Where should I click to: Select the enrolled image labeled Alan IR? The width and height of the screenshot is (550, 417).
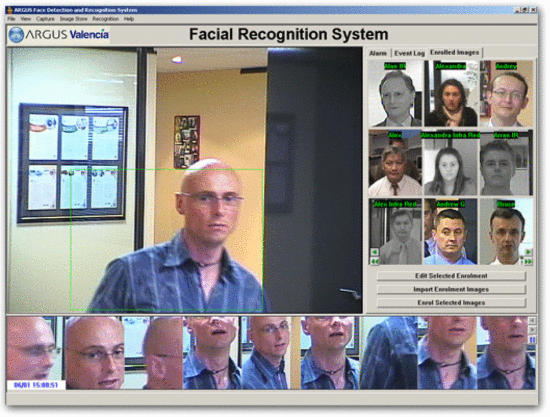point(395,93)
